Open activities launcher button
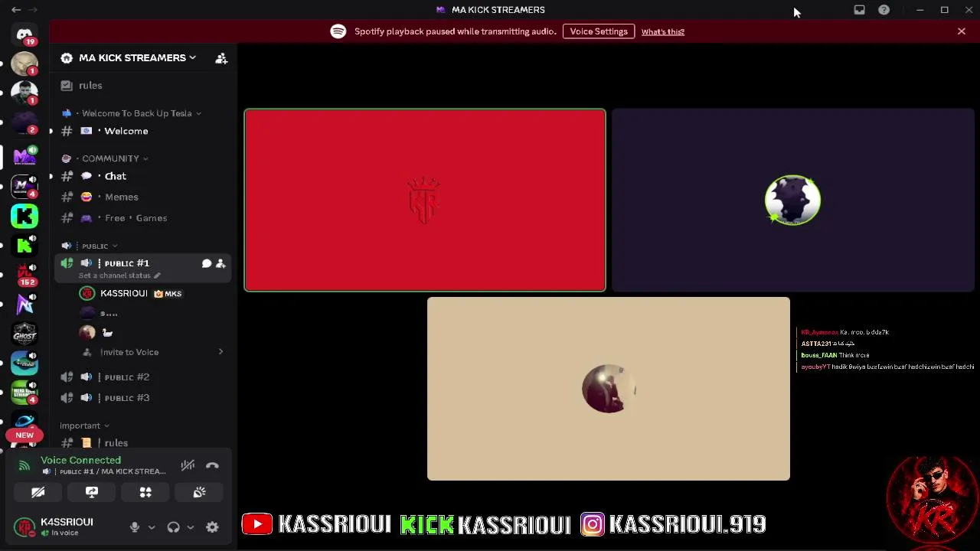The height and width of the screenshot is (551, 980). [x=145, y=492]
